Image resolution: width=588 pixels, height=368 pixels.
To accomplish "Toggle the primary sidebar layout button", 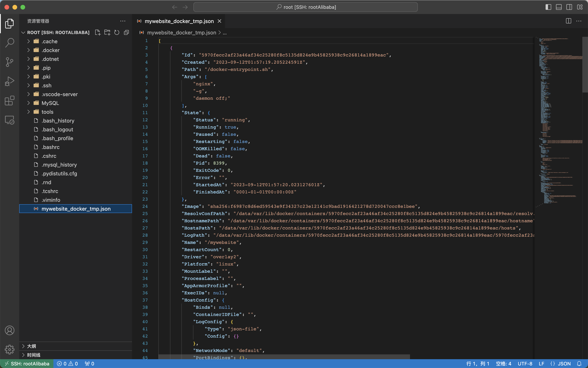I will 548,7.
